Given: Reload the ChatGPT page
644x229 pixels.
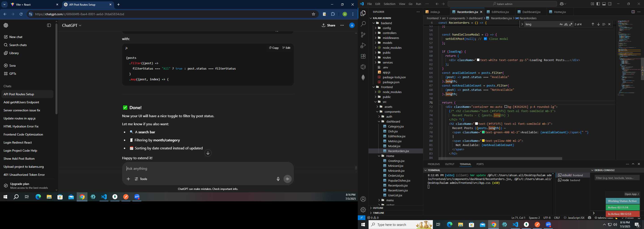Looking at the screenshot, I should point(21,14).
